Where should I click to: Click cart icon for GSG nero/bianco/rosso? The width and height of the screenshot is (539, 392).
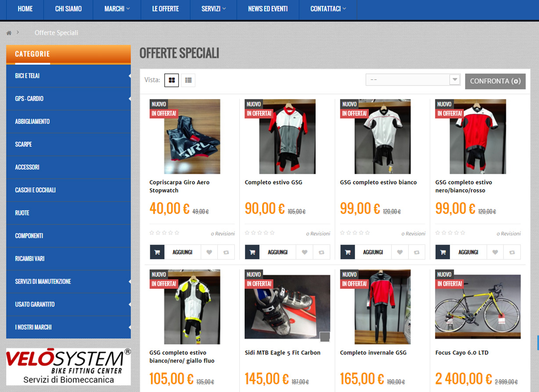click(x=443, y=252)
